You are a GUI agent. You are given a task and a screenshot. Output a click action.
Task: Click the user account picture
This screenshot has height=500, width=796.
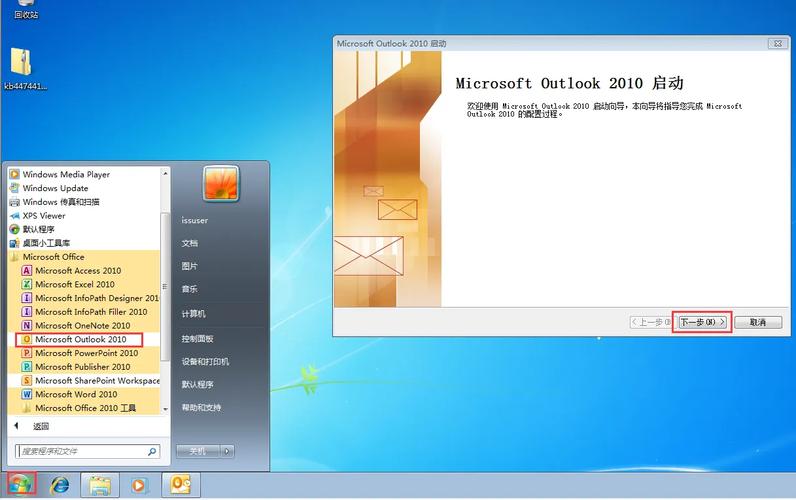point(221,183)
